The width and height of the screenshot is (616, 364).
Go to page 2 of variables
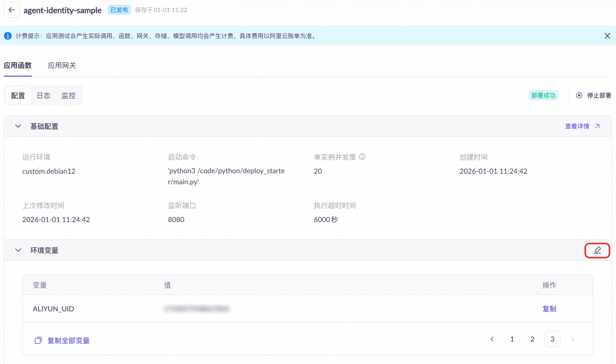532,339
